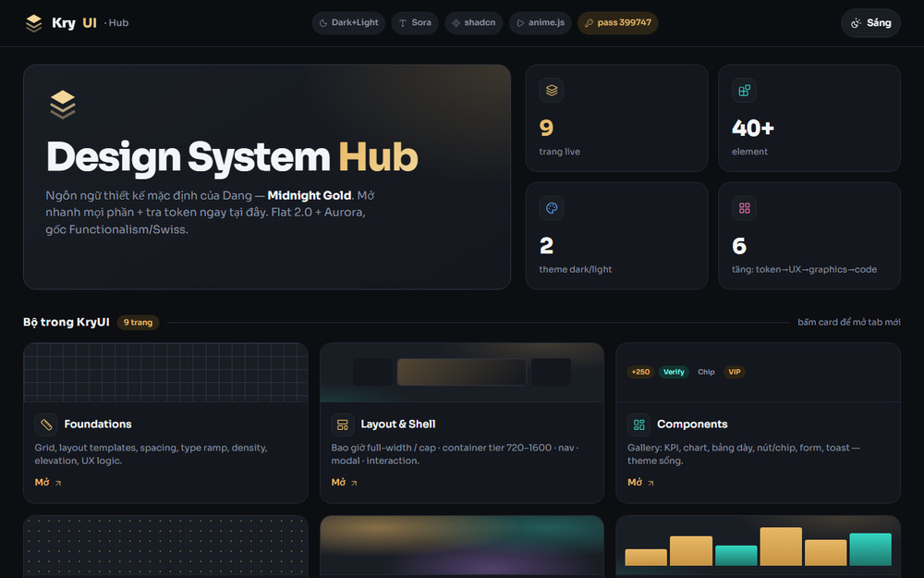This screenshot has height=578, width=924.
Task: Click the Design System Hub title
Action: (x=232, y=157)
